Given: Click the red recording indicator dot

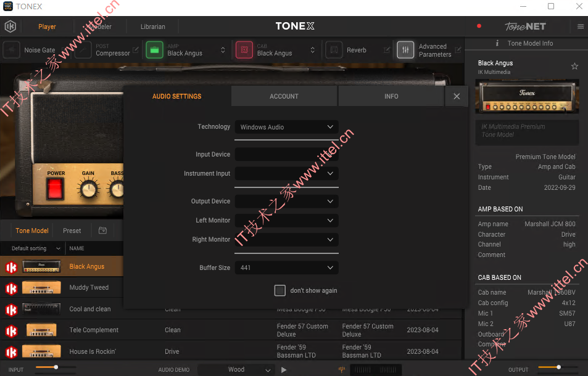Looking at the screenshot, I should point(479,26).
